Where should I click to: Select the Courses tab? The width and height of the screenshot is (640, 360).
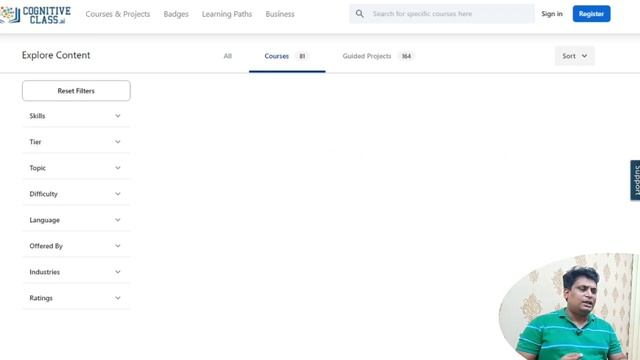287,56
